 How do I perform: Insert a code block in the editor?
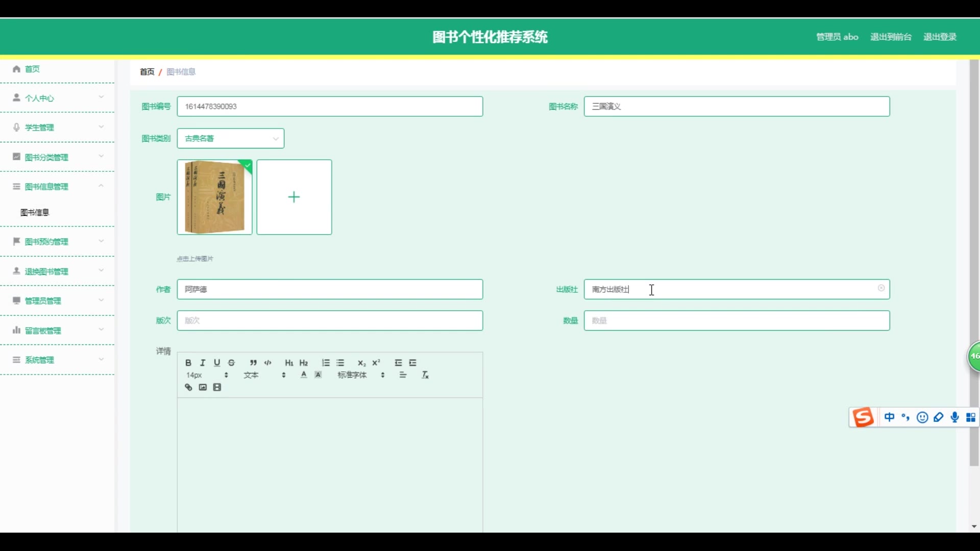click(x=268, y=363)
